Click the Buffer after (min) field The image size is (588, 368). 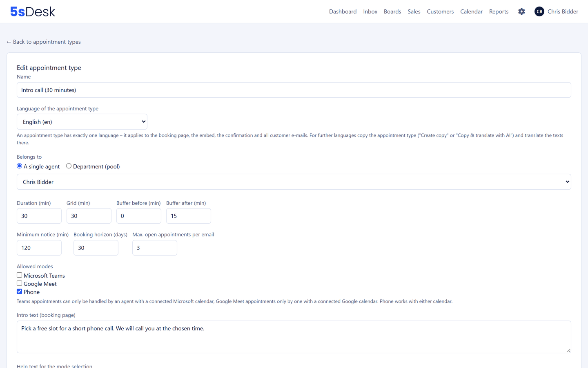[x=189, y=216]
